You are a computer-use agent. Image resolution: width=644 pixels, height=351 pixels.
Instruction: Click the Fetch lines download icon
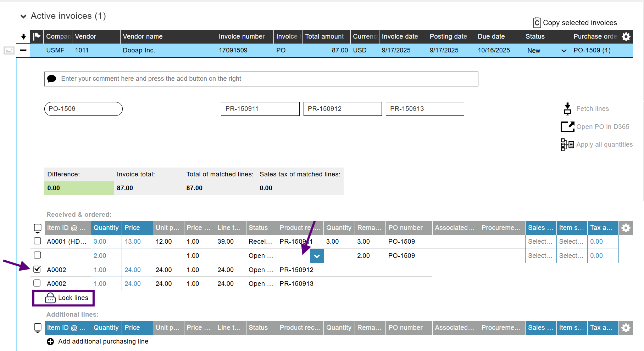click(567, 109)
